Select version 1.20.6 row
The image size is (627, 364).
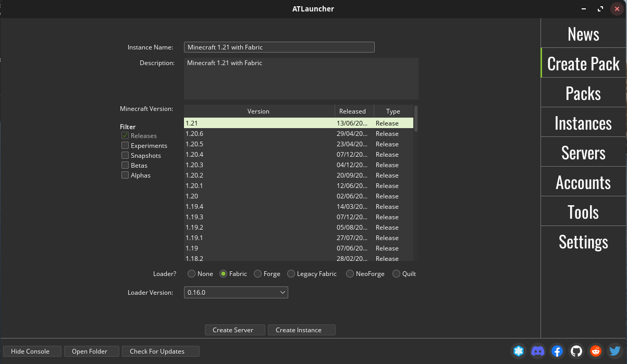coord(299,133)
